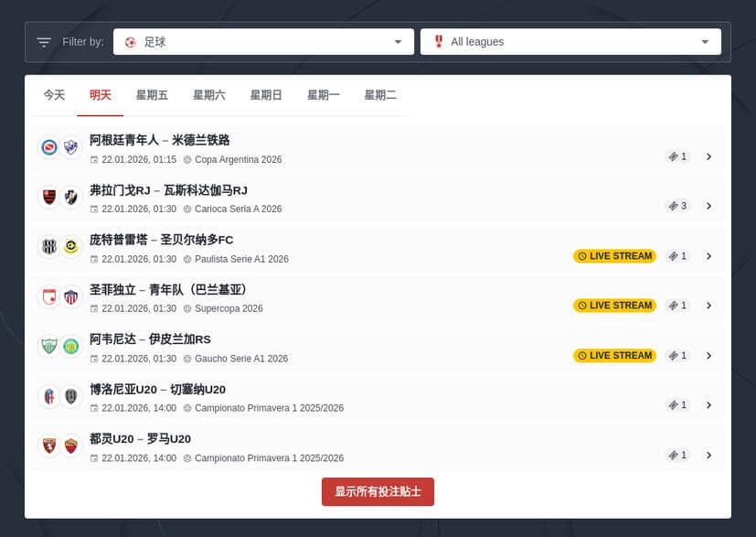
Task: Click the 3-tip paperclip counter on 弗拉门戈RJ match
Action: point(676,206)
